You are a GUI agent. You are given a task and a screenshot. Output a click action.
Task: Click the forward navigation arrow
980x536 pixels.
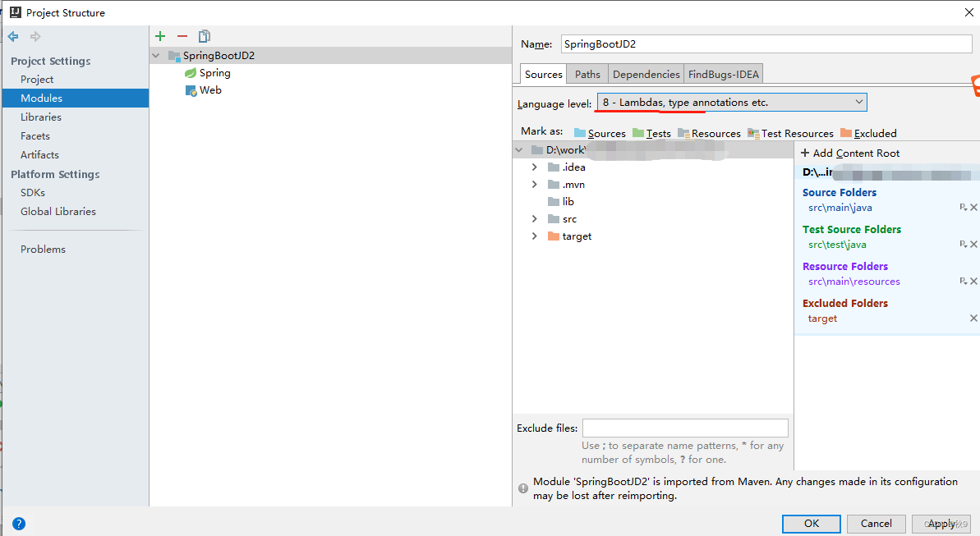[x=35, y=37]
